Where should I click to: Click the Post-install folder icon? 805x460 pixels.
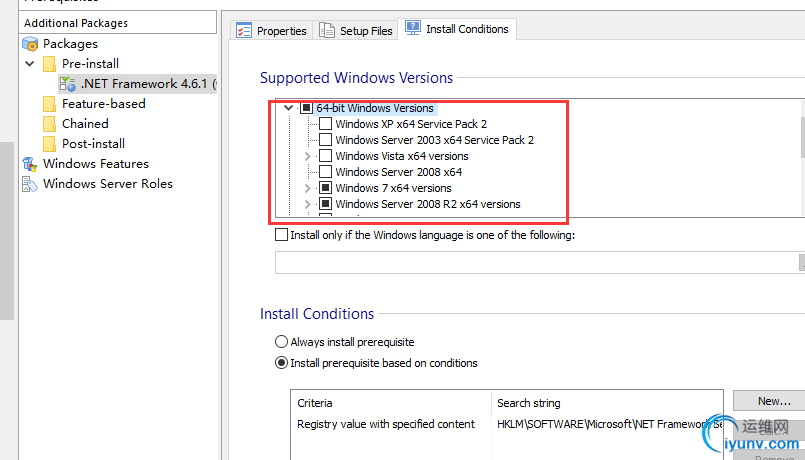(x=49, y=144)
